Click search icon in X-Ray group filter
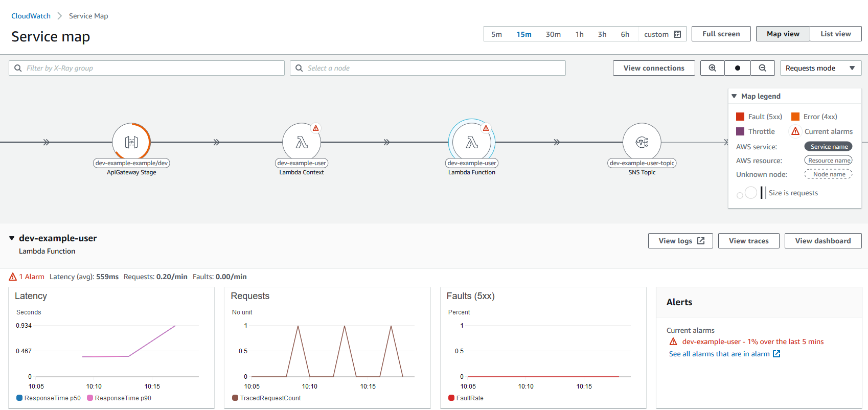This screenshot has height=410, width=868. (x=18, y=68)
